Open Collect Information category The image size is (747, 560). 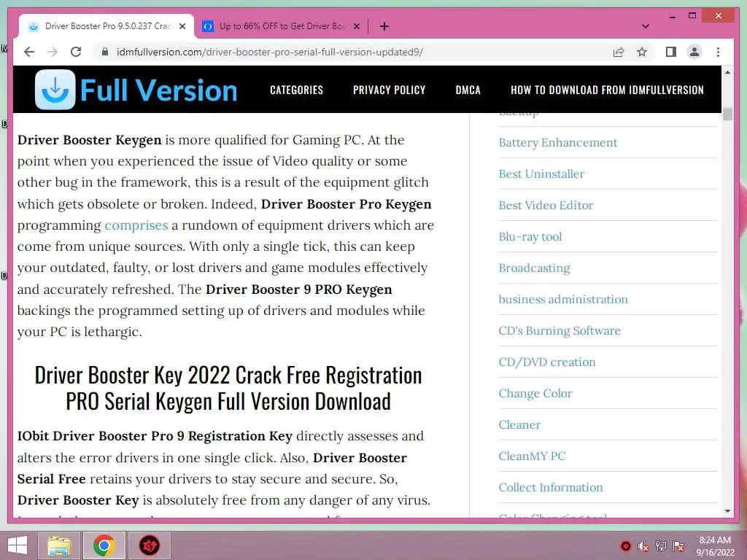point(550,488)
